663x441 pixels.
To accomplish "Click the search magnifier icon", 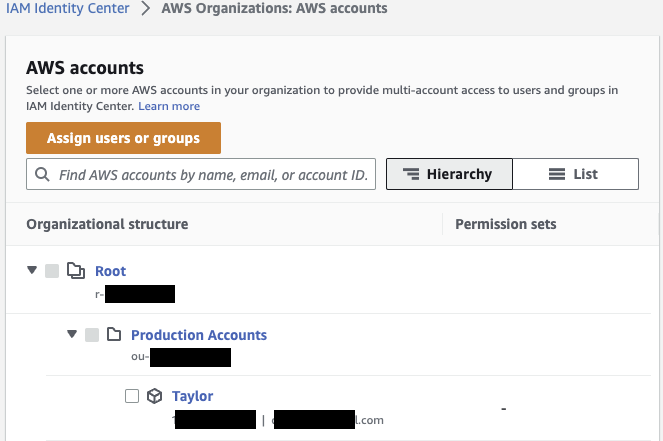I will [42, 174].
